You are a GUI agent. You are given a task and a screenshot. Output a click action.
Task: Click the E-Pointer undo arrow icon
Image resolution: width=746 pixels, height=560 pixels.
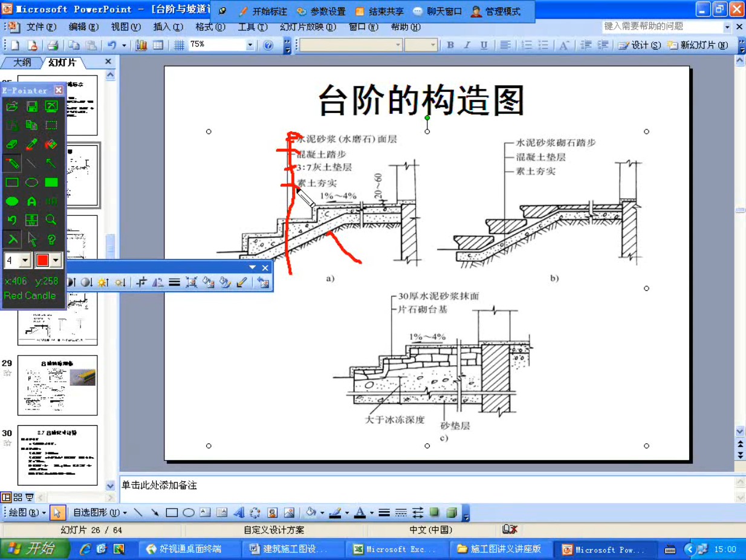12,220
